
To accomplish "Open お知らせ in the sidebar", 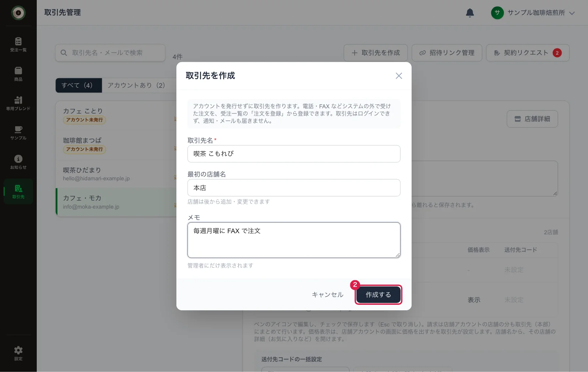I will click(x=18, y=162).
